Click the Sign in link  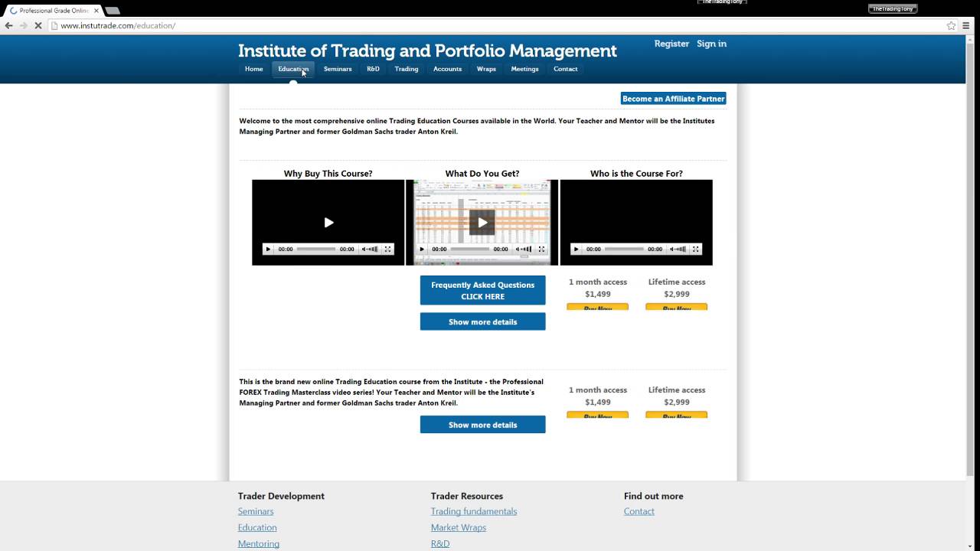[712, 44]
